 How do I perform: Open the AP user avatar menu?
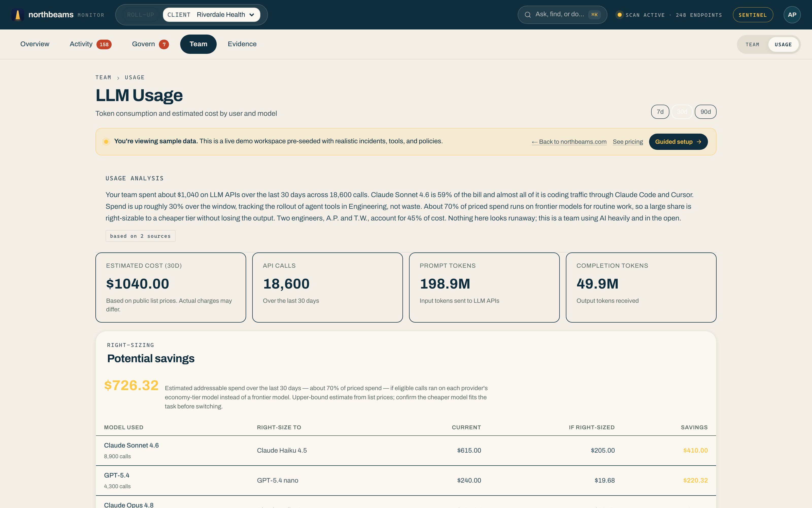point(792,15)
